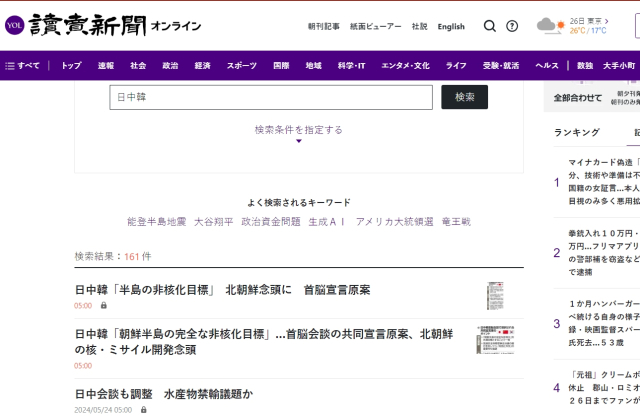640x416 pixels.
Task: Open article 日中会談も調整 水産物禁輸議題か
Action: click(x=164, y=394)
